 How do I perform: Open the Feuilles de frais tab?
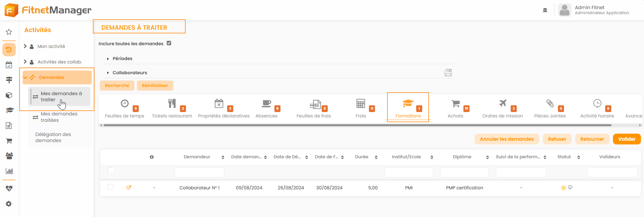[314, 109]
